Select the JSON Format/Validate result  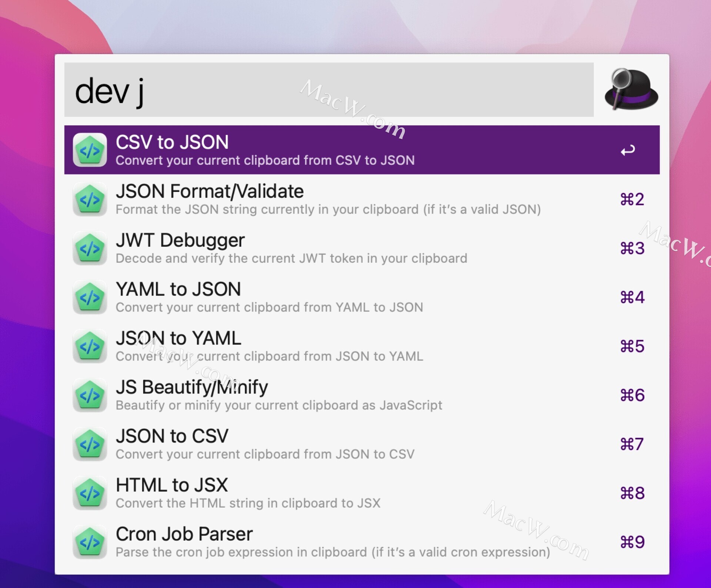click(210, 192)
